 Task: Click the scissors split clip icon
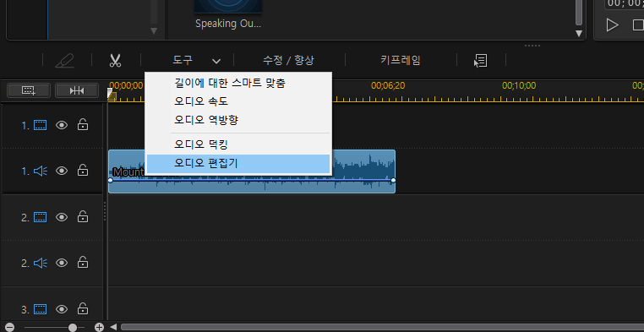coord(115,61)
